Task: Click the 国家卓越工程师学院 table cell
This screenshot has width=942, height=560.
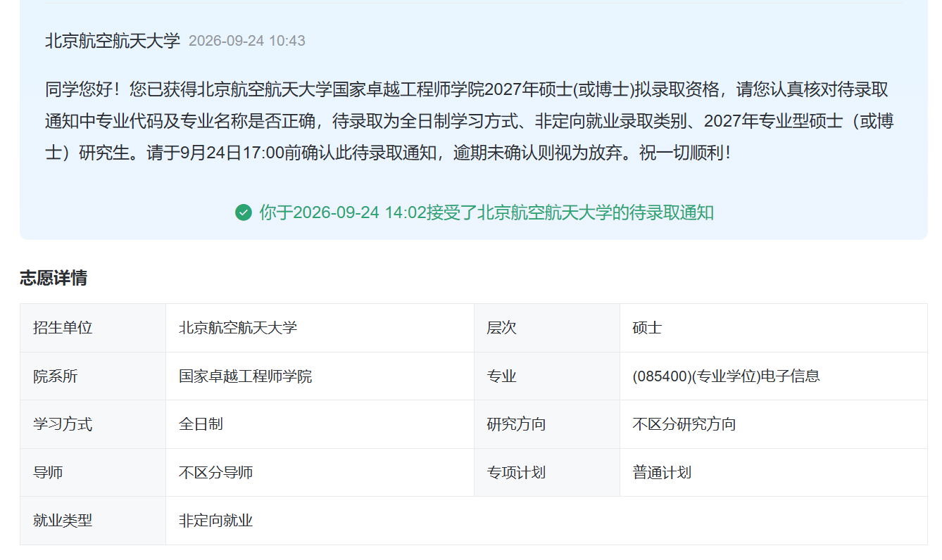Action: click(320, 376)
